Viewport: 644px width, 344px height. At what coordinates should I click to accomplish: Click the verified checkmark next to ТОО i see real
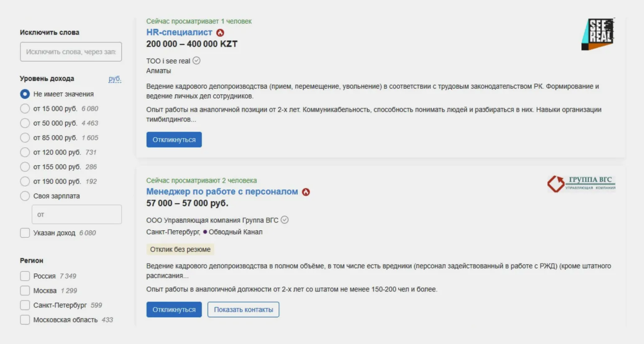pyautogui.click(x=197, y=61)
